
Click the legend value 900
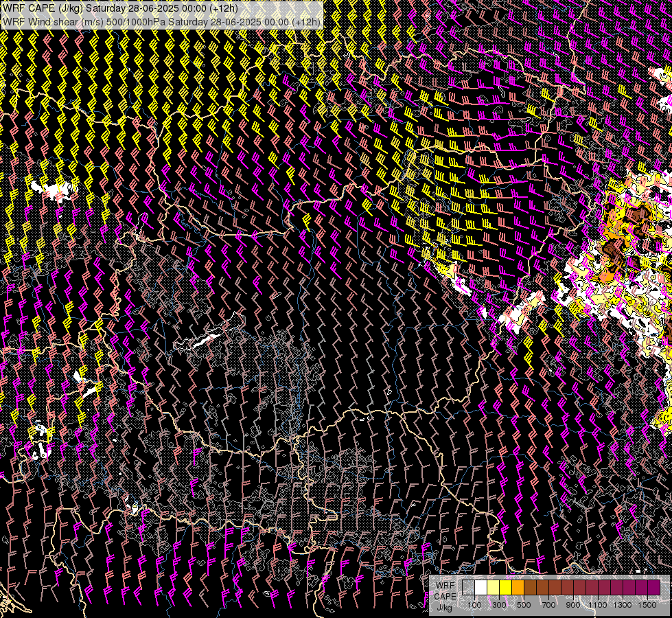tap(573, 605)
